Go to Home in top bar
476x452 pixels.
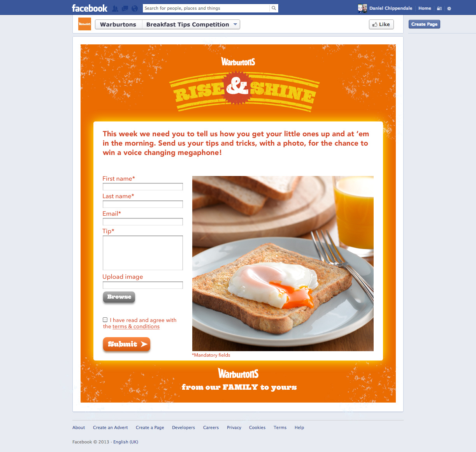click(425, 8)
